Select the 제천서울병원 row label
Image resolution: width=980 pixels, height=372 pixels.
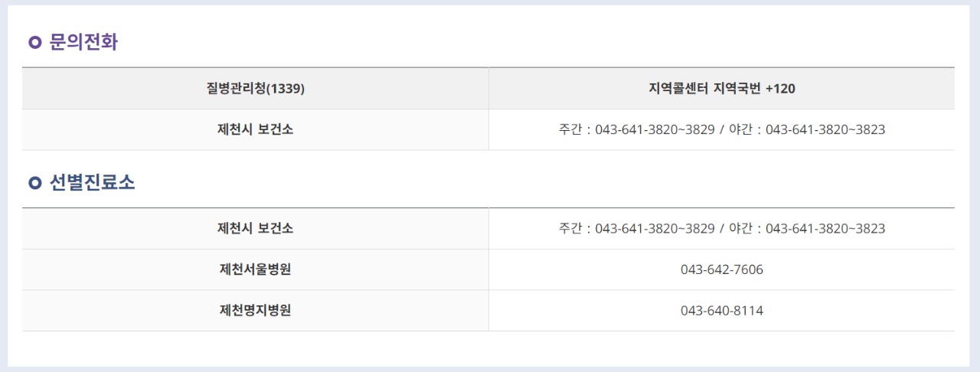pos(255,269)
